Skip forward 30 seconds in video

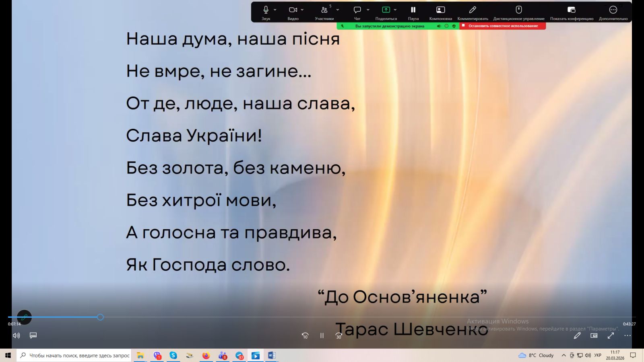coord(339,335)
